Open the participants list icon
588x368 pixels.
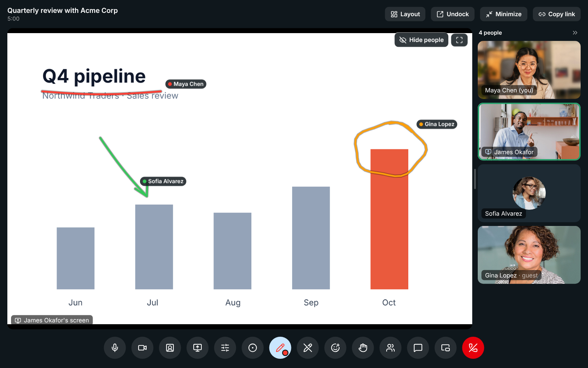[x=390, y=348]
